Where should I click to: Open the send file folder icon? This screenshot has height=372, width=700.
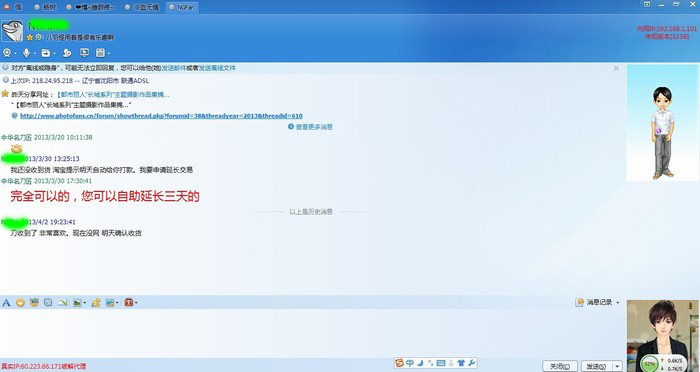(x=46, y=53)
